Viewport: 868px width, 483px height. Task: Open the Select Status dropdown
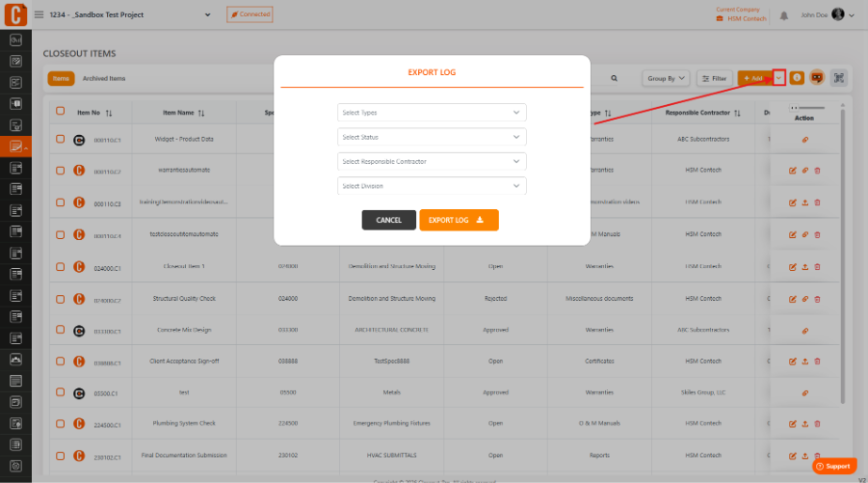[432, 137]
